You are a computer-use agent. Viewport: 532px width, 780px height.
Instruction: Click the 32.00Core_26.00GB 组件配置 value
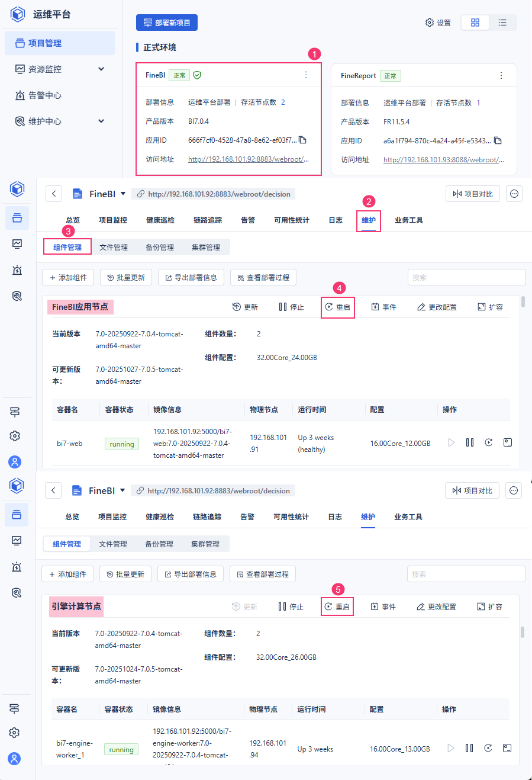coord(286,657)
